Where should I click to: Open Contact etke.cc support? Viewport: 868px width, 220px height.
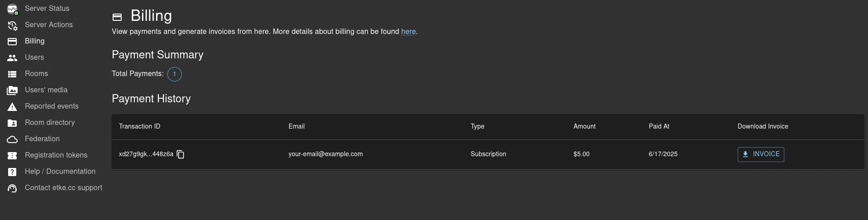tap(63, 188)
